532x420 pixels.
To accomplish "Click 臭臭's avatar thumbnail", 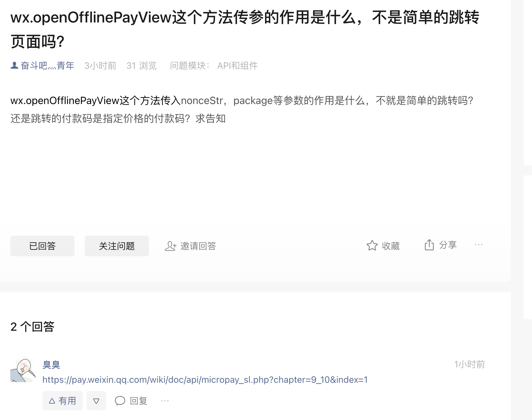I will pos(23,370).
